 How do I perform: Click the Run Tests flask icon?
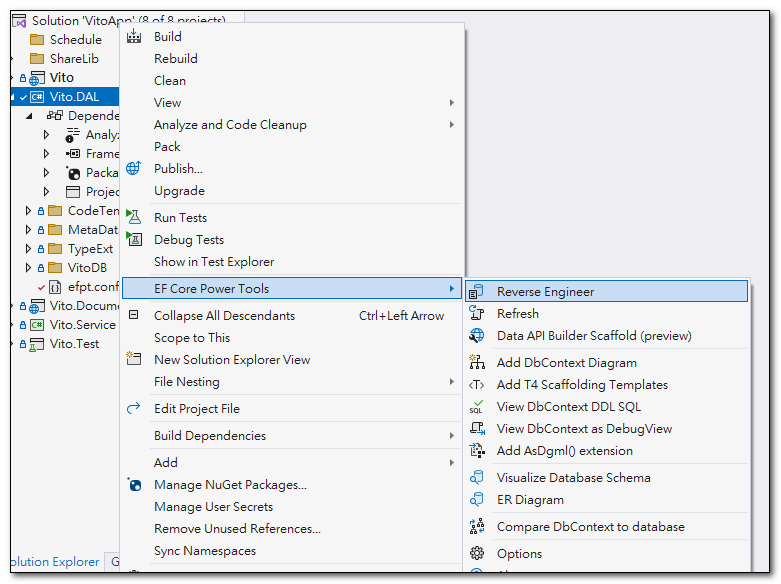tap(133, 217)
